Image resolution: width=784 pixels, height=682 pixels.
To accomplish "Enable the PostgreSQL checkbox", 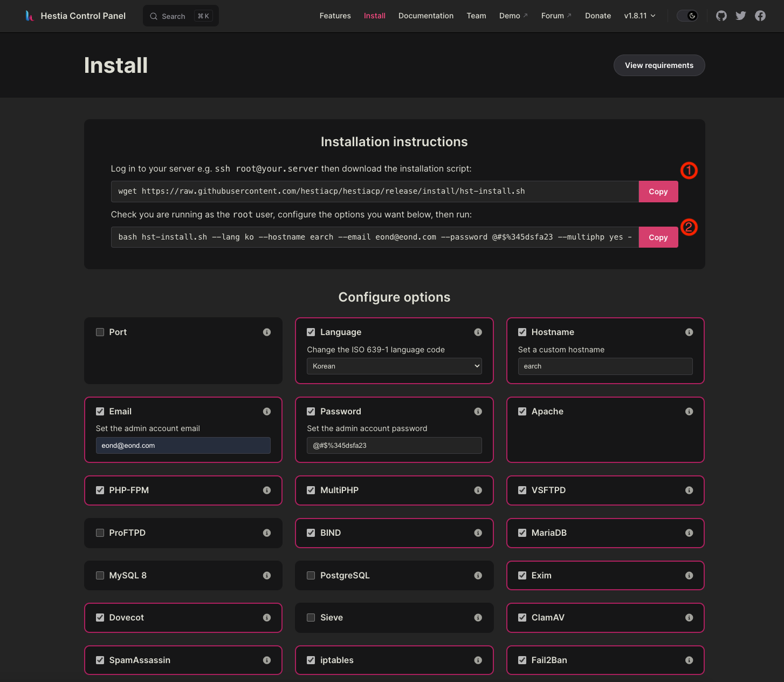I will point(311,575).
